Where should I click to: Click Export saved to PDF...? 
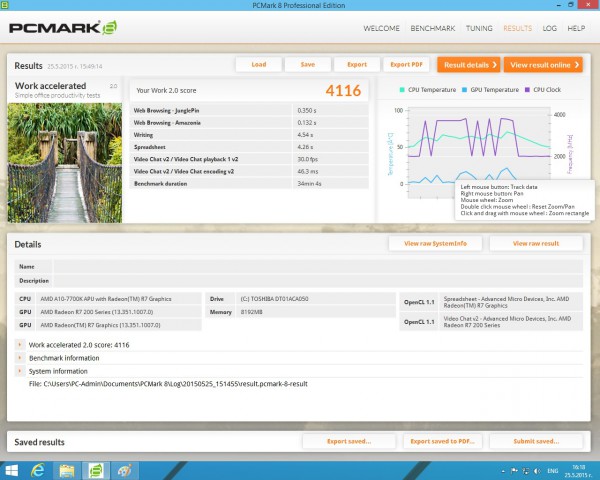coord(442,441)
